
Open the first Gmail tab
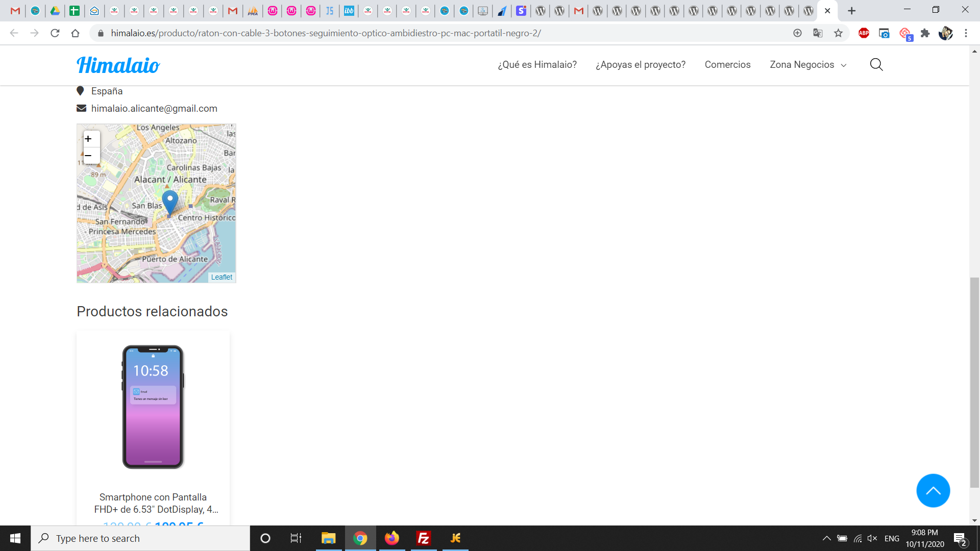coord(15,11)
